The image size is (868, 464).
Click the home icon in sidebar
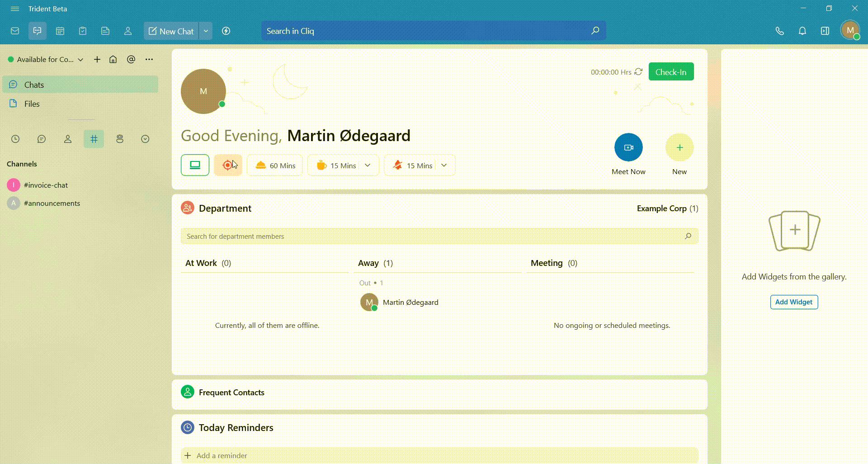point(113,60)
